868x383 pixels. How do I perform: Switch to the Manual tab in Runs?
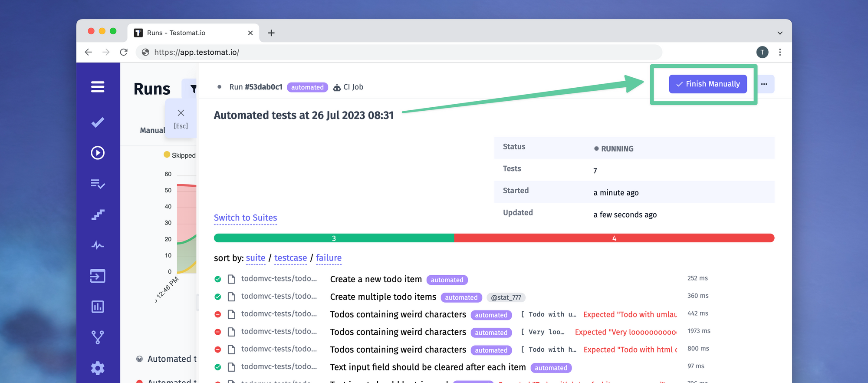tap(152, 130)
